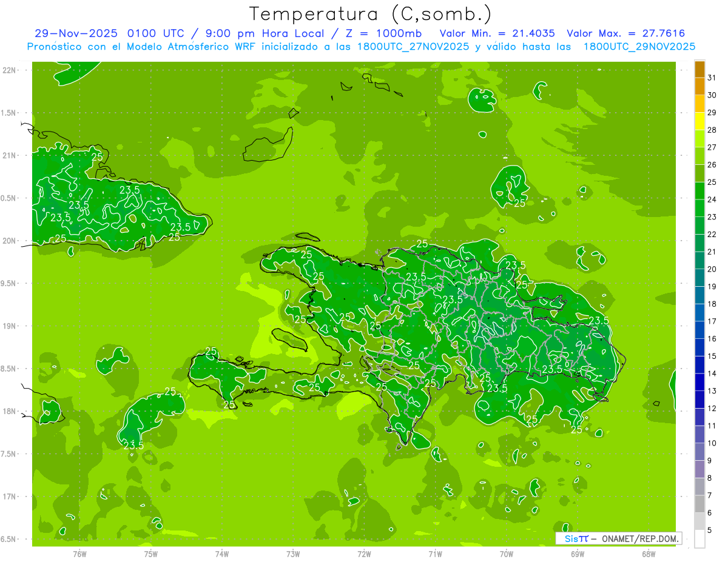Viewport: 728px width, 562px height.
Task: Click the legend value label "15"
Action: pyautogui.click(x=712, y=356)
